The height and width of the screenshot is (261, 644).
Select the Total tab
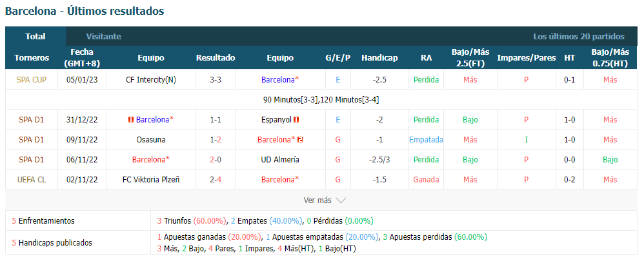pos(35,36)
